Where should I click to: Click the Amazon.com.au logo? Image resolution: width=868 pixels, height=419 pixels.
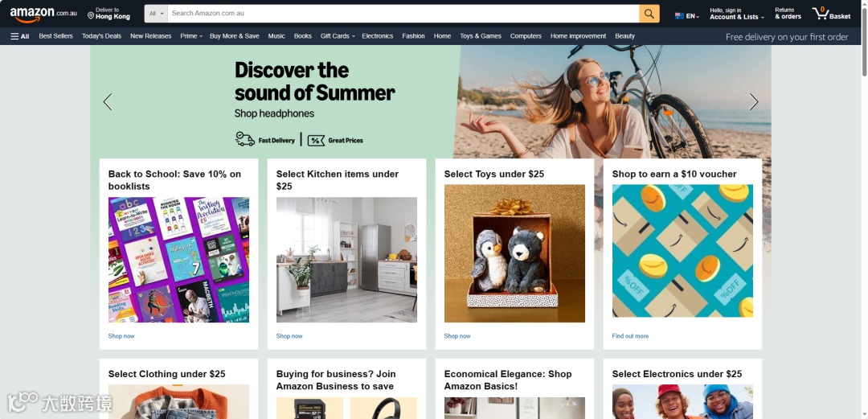pos(43,14)
